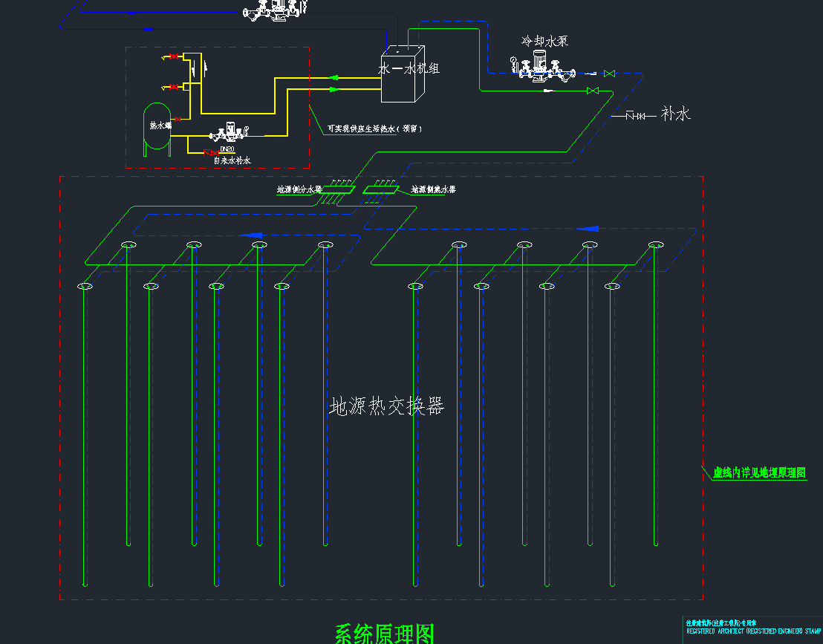Image resolution: width=823 pixels, height=644 pixels.
Task: Click the 虚线内详见地埋原理图 annotation
Action: point(759,473)
